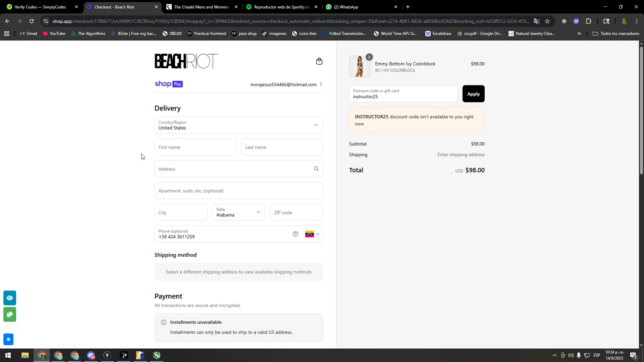The height and width of the screenshot is (362, 644).
Task: Click the Beach Riot logo
Action: pyautogui.click(x=186, y=61)
